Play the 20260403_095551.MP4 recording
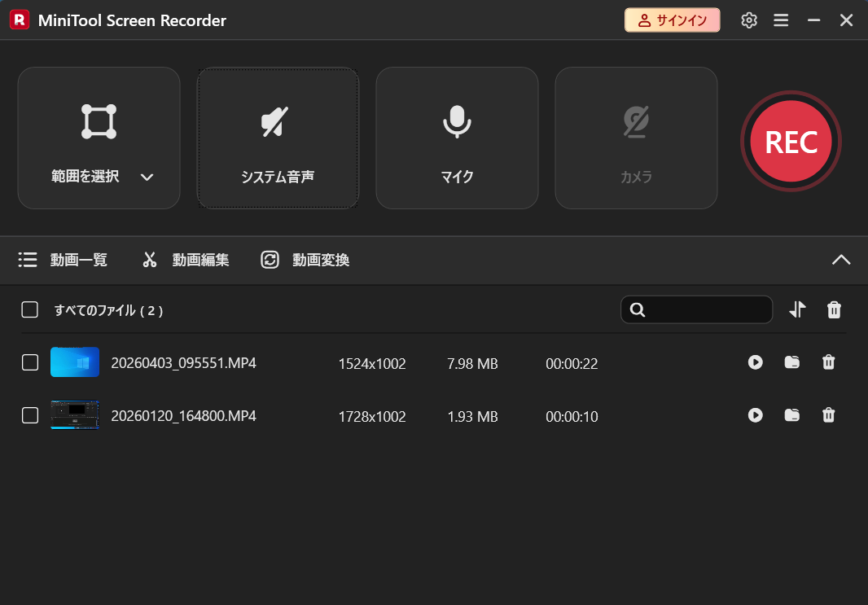The height and width of the screenshot is (605, 868). [x=755, y=362]
